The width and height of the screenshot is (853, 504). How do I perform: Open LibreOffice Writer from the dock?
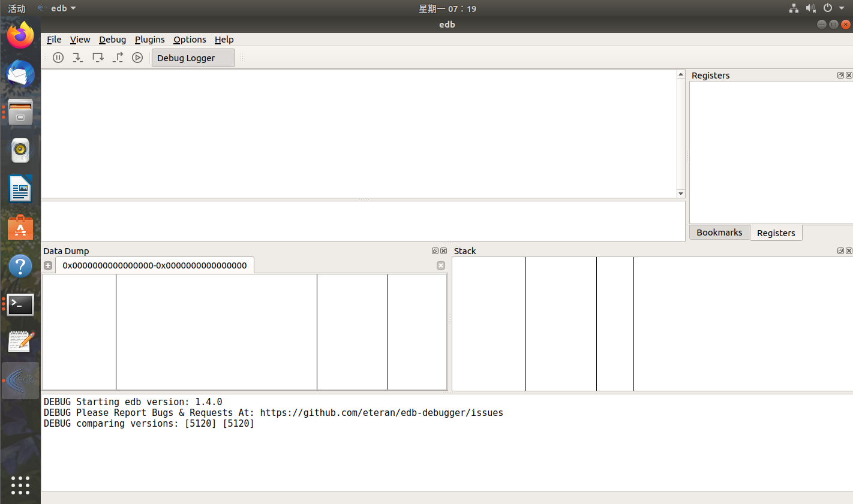[x=20, y=189]
